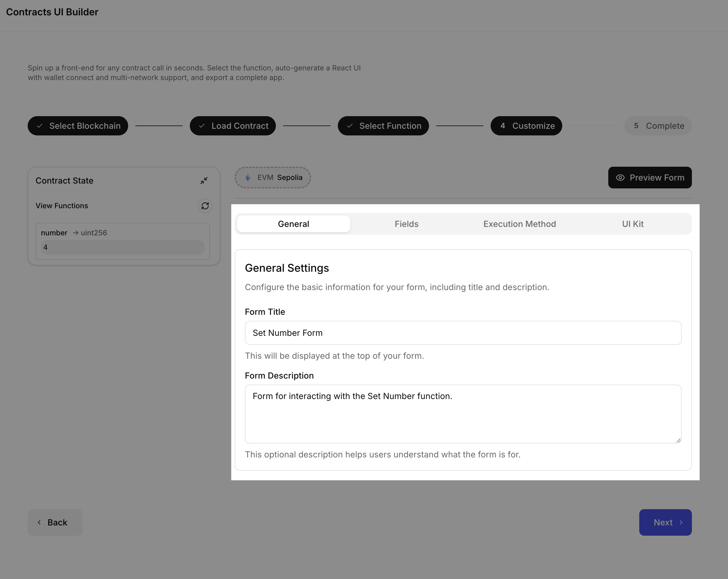Click the eye icon on Preview Form
Screen dimensions: 728x579
click(620, 177)
